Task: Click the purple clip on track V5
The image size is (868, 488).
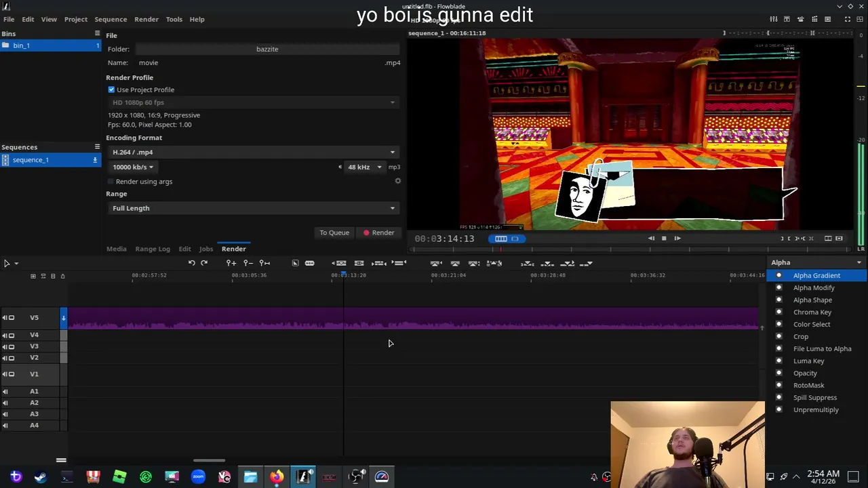Action: (x=413, y=317)
